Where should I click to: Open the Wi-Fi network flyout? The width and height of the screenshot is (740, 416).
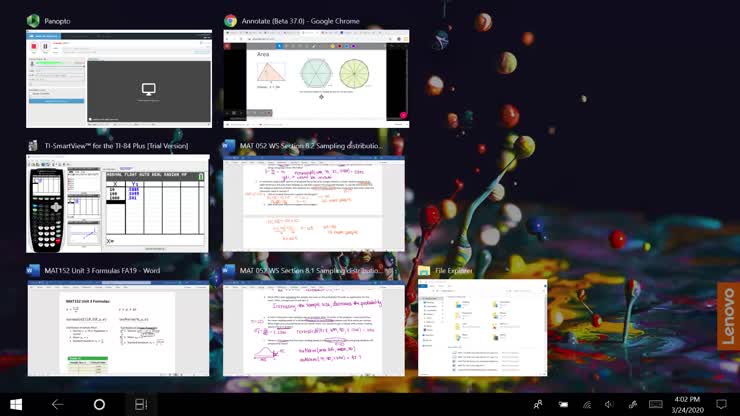586,404
